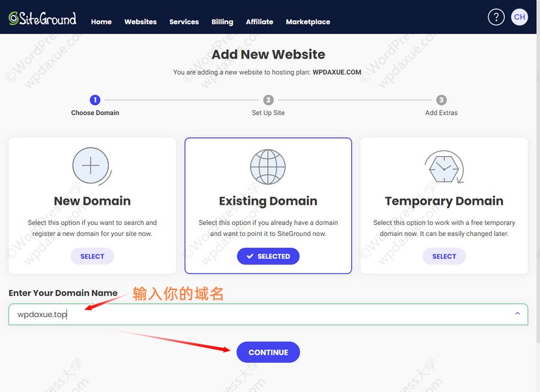Click the Existing Domain globe icon
The image size is (540, 392).
(x=267, y=167)
